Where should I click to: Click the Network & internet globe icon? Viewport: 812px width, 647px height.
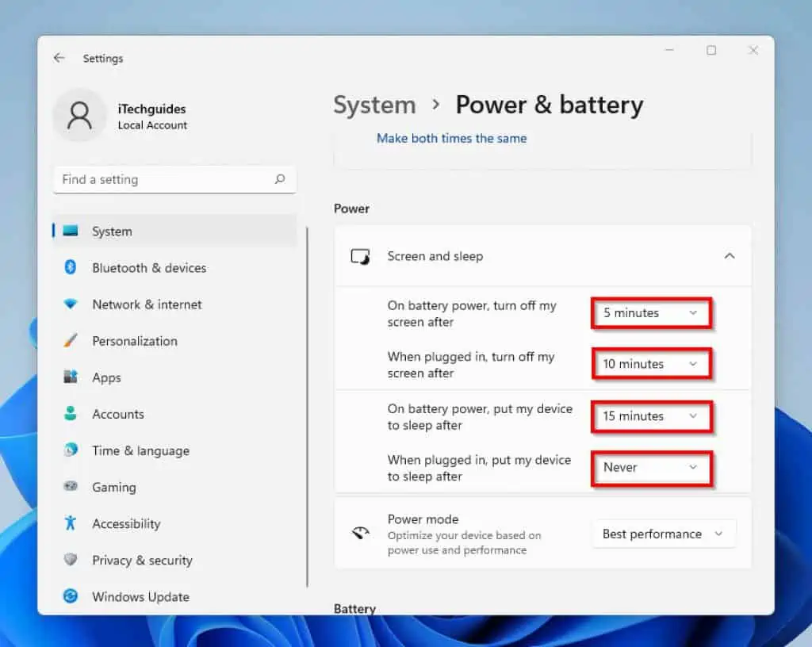[71, 304]
